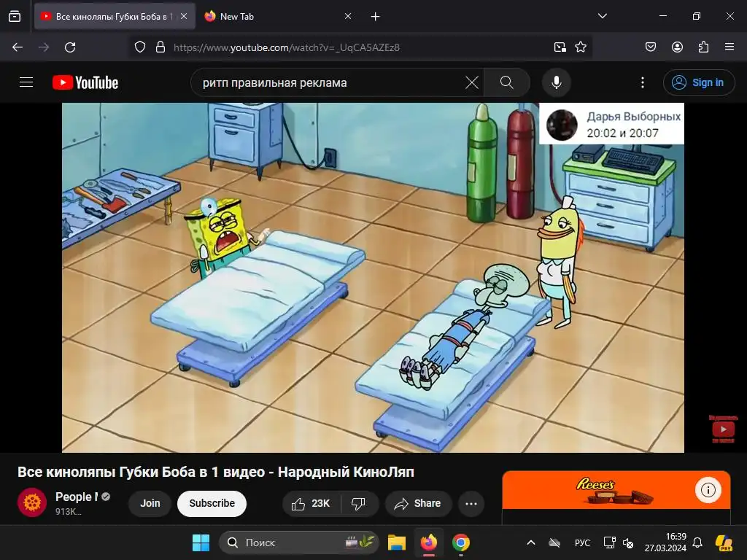
Task: Click the video player to pause
Action: (373, 278)
